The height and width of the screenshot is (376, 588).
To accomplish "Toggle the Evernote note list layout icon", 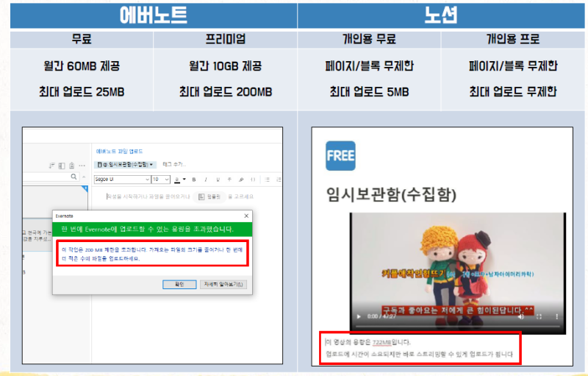I will tap(62, 166).
